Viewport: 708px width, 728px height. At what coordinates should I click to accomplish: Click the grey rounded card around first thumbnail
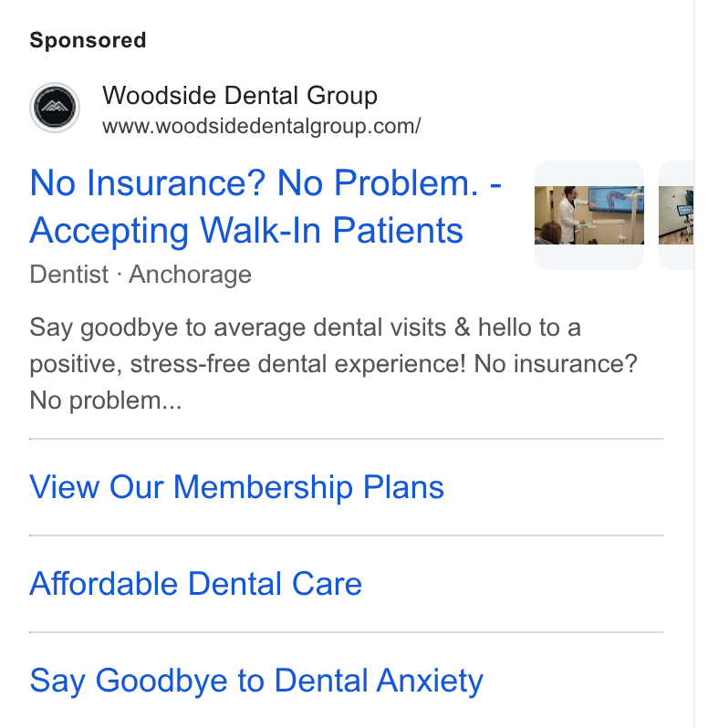[x=589, y=215]
